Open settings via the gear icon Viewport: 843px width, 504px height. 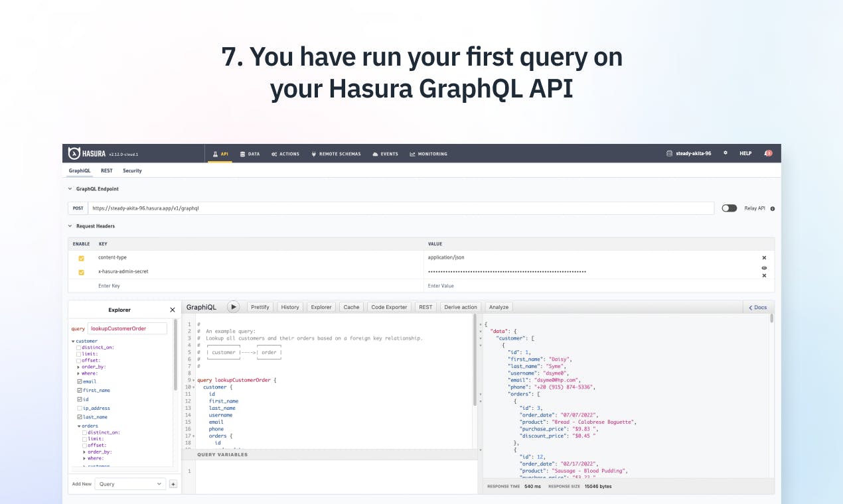726,153
